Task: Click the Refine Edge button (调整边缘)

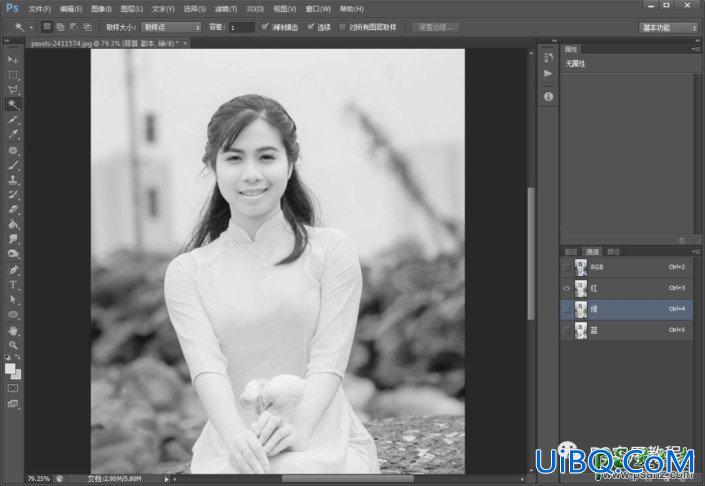Action: tap(435, 27)
